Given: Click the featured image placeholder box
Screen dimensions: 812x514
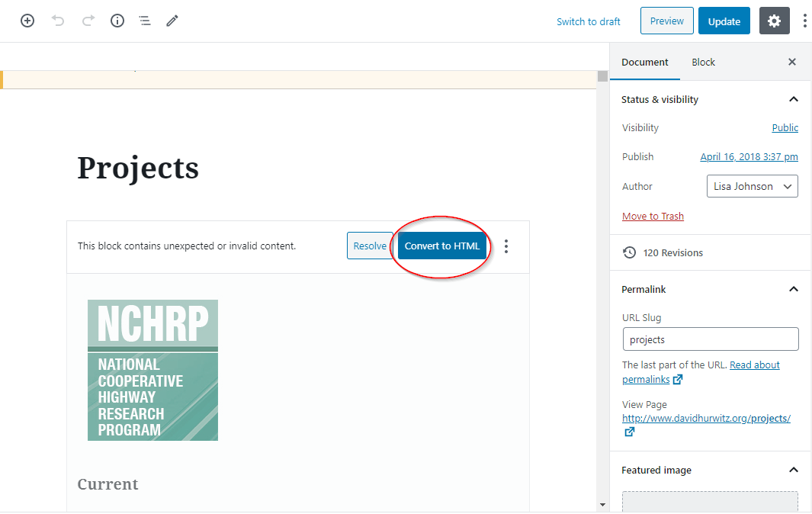Looking at the screenshot, I should click(710, 502).
